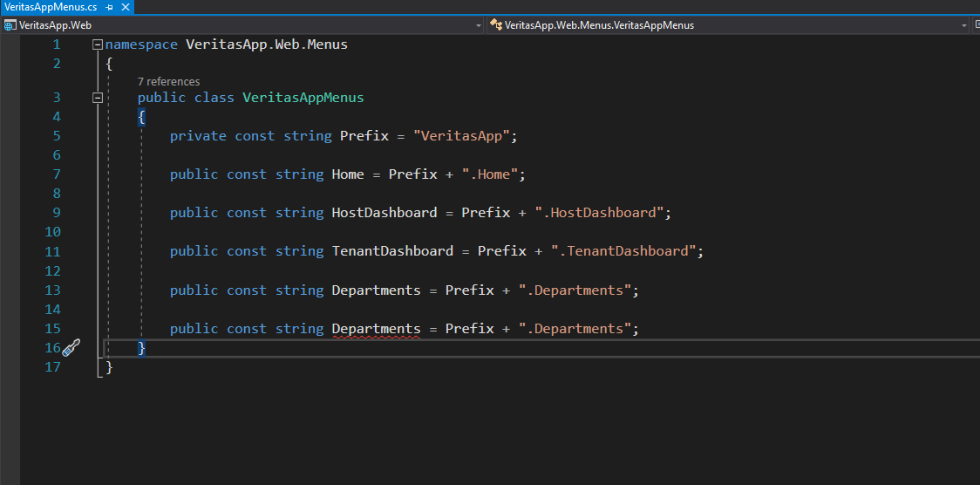Open the VeritasApp.Web project dropdown arrow
The image size is (980, 485).
pyautogui.click(x=478, y=25)
